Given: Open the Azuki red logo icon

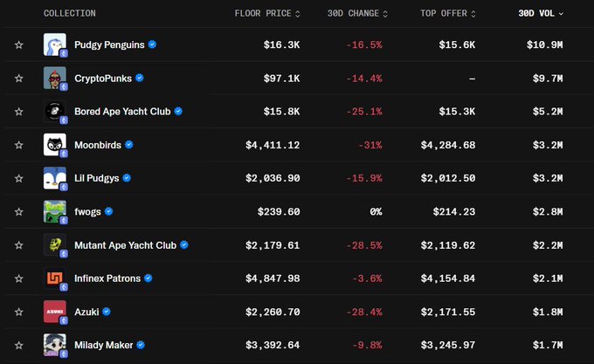Looking at the screenshot, I should pyautogui.click(x=54, y=312).
